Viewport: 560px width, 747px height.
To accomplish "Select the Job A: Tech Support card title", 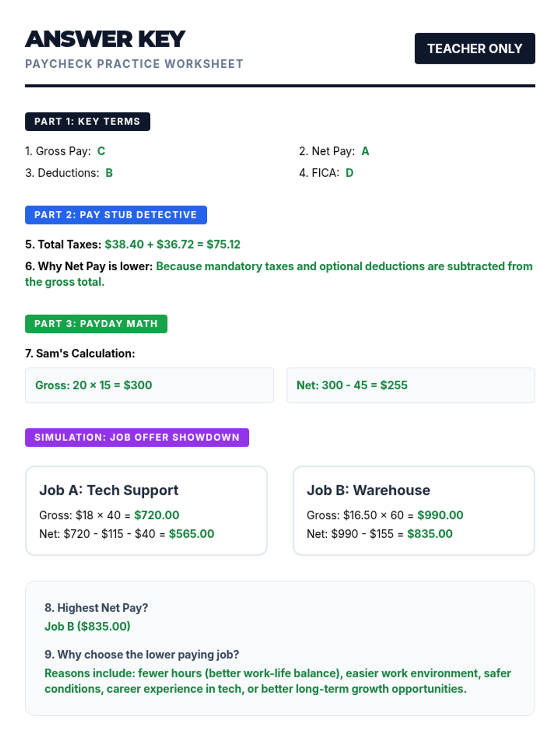I will pyautogui.click(x=109, y=490).
